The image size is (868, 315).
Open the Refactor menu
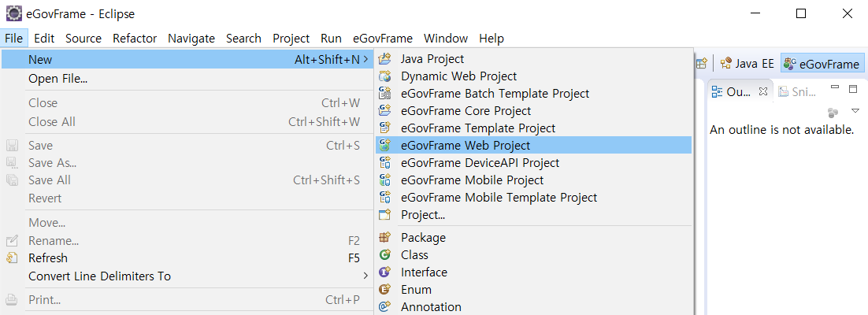135,39
